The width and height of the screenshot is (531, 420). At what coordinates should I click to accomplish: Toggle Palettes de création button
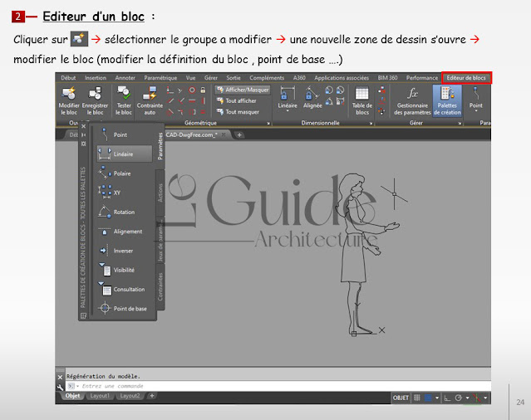point(447,100)
